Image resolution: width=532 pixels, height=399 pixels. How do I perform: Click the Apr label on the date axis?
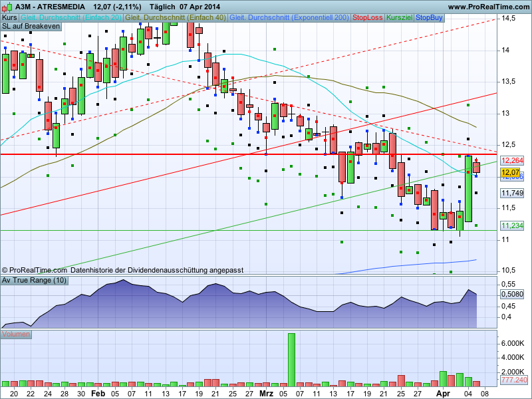coord(443,394)
